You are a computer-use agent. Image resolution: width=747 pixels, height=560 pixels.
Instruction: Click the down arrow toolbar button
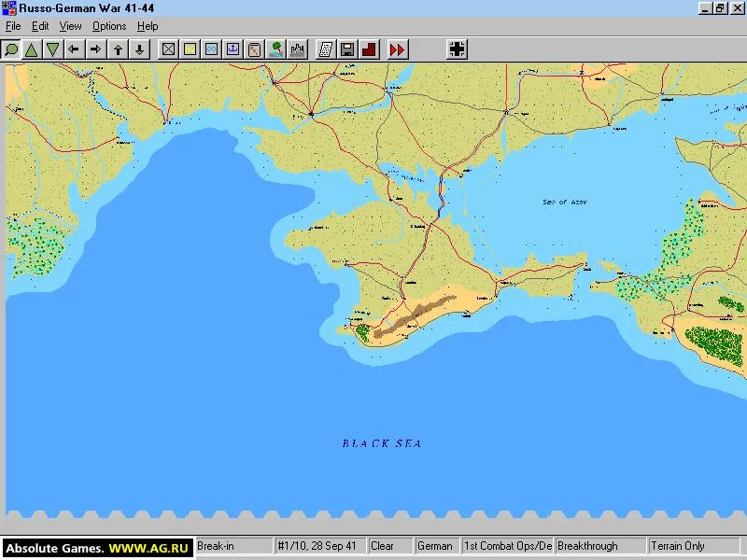(139, 49)
